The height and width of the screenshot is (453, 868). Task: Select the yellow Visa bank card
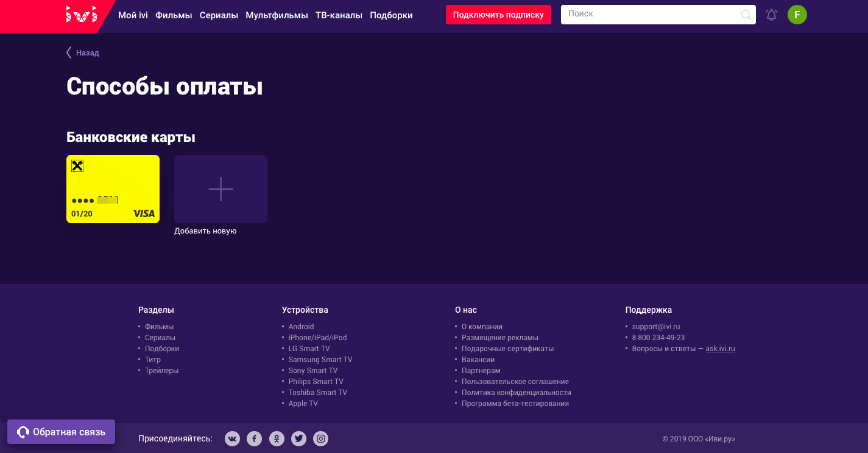pos(113,189)
